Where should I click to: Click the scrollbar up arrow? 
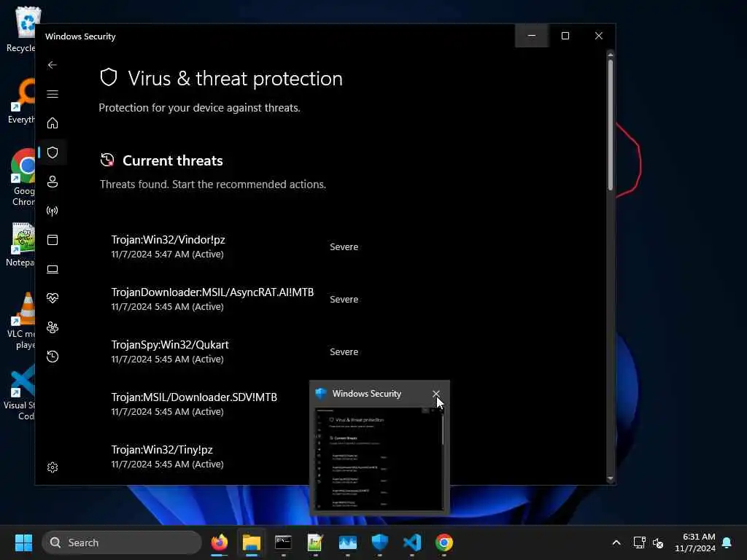pyautogui.click(x=611, y=55)
